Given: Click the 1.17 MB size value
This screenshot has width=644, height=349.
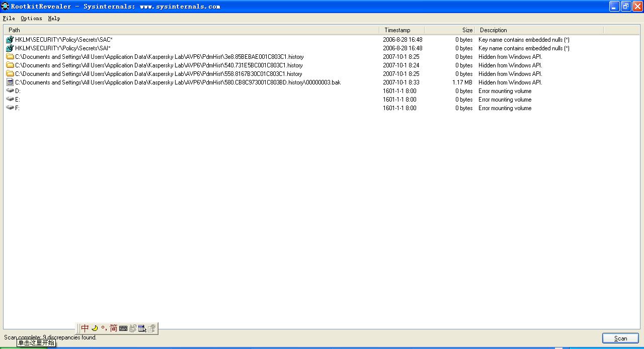Looking at the screenshot, I should [462, 82].
